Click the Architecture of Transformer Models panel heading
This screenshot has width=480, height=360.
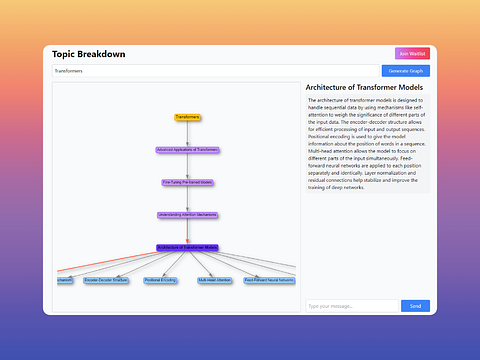tap(364, 87)
